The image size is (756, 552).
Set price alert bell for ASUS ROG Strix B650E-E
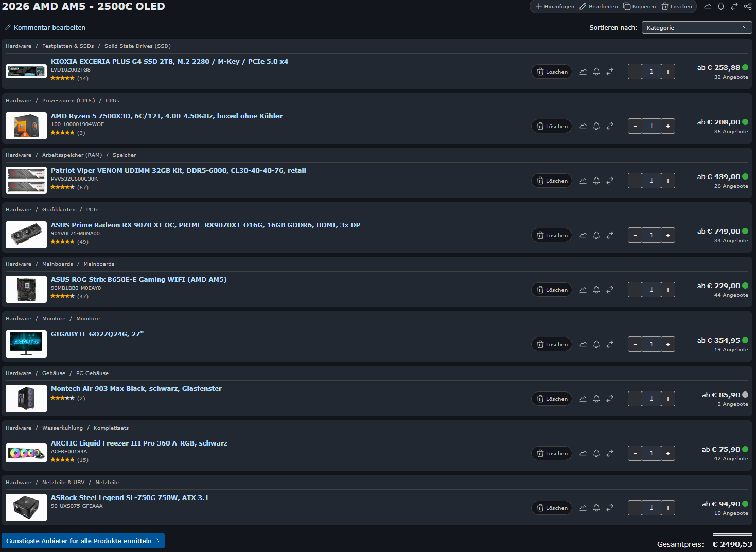pyautogui.click(x=596, y=290)
